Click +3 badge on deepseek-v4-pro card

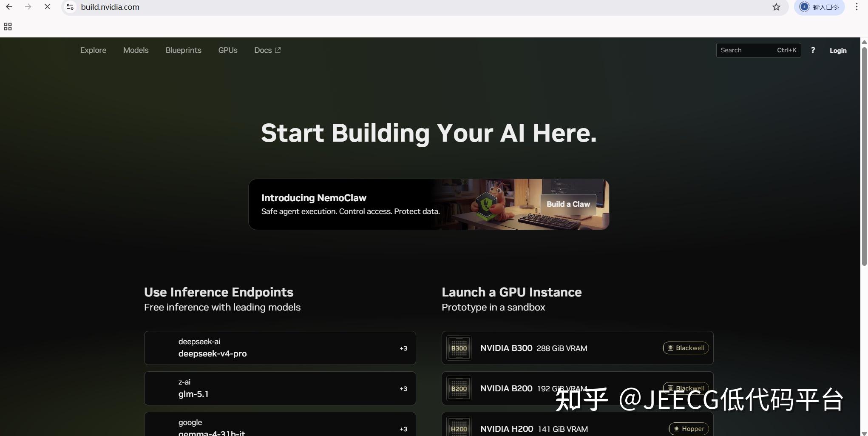click(403, 348)
